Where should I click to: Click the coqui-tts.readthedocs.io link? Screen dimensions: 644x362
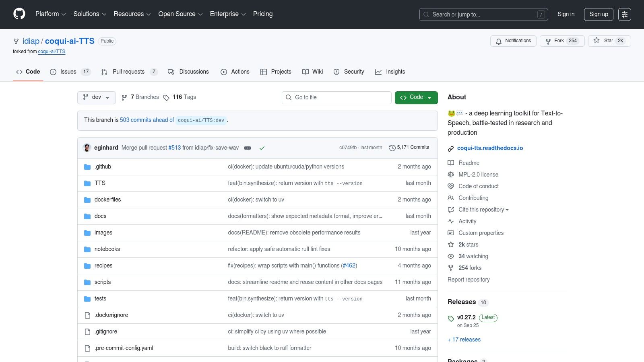pyautogui.click(x=490, y=148)
